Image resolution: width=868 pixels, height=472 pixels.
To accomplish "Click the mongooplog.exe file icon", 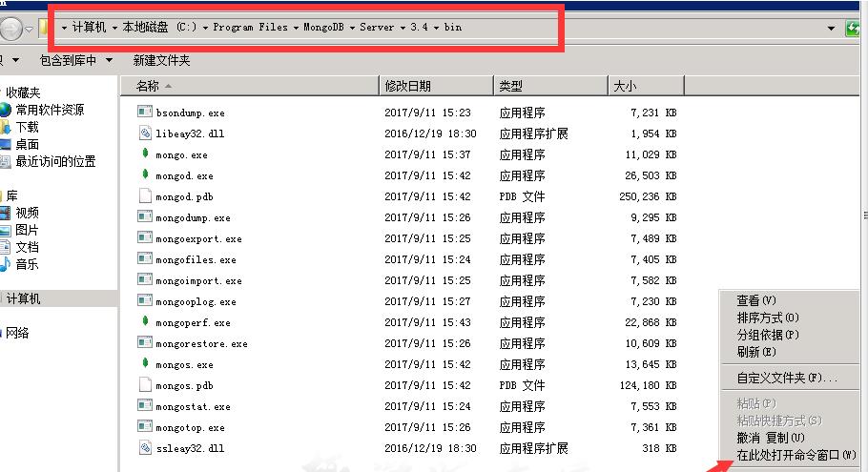I will [x=144, y=301].
